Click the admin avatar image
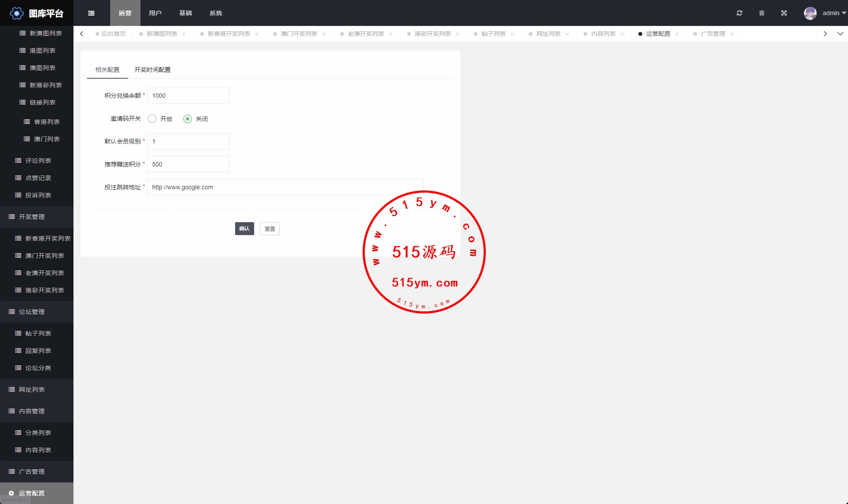The width and height of the screenshot is (848, 504). tap(810, 13)
